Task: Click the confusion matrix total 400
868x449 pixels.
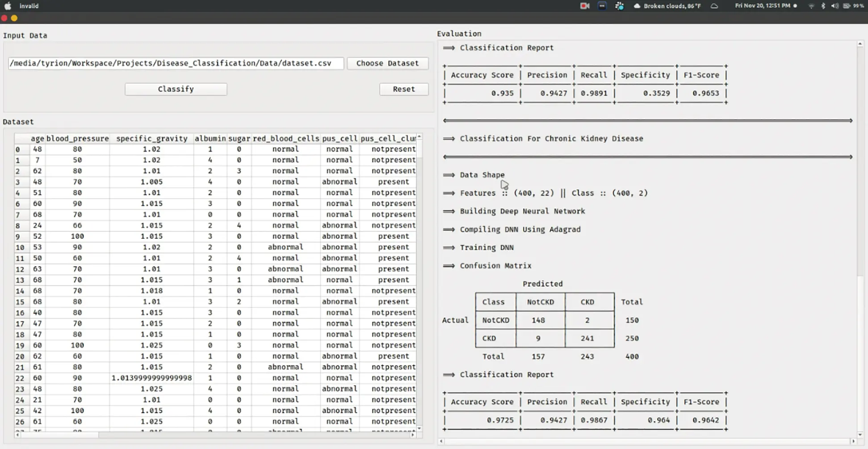Action: coord(632,357)
